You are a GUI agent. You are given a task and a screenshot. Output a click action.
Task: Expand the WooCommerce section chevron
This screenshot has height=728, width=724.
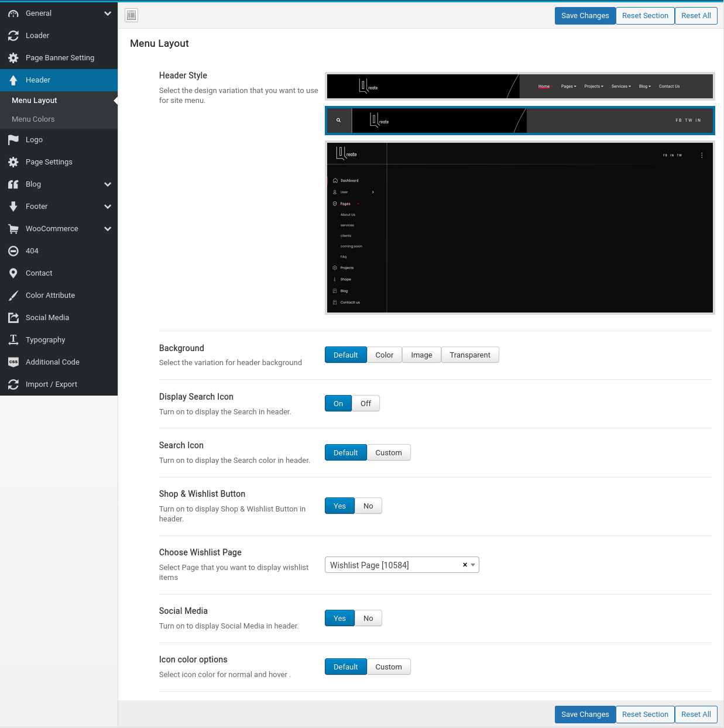108,229
